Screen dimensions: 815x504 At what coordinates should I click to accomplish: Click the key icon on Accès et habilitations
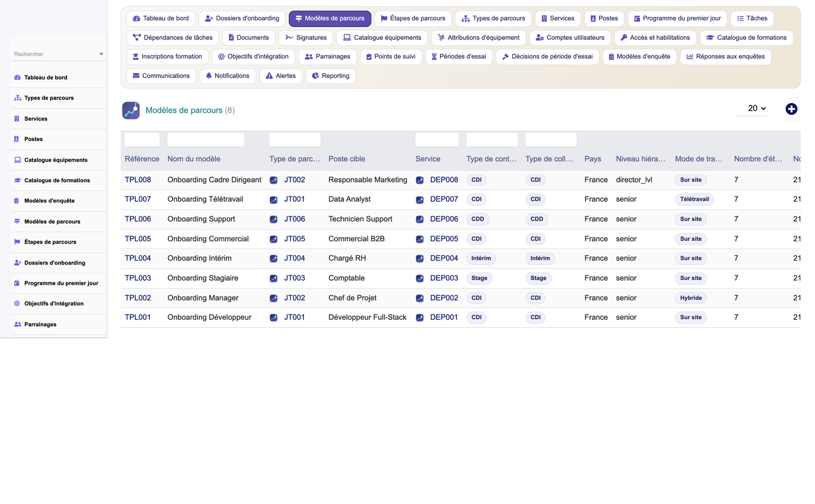[x=624, y=38]
